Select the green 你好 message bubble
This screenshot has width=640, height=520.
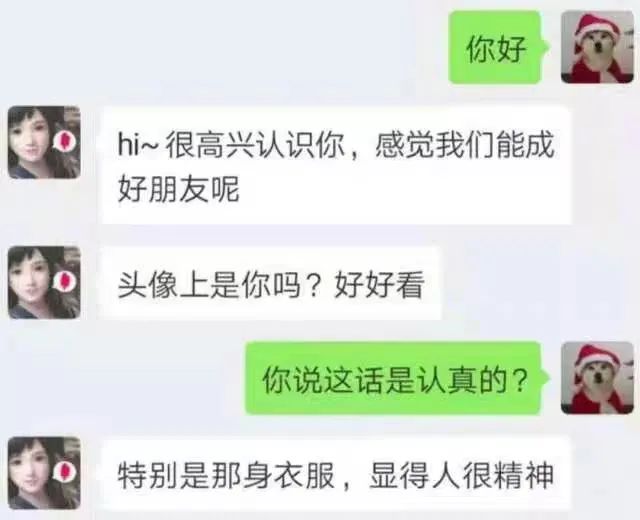(x=499, y=47)
